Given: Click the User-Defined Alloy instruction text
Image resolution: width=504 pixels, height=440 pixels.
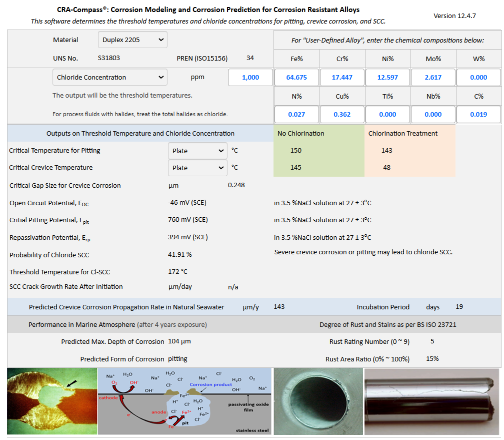Looking at the screenshot, I should tap(387, 40).
